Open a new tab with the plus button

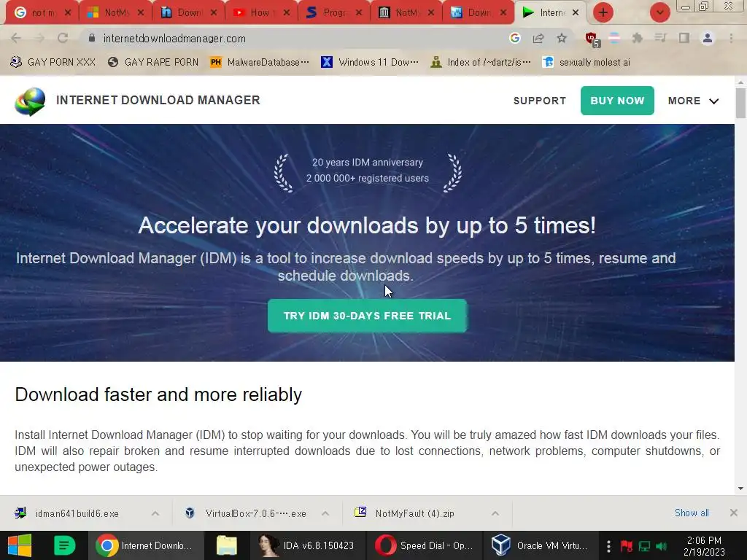(603, 12)
